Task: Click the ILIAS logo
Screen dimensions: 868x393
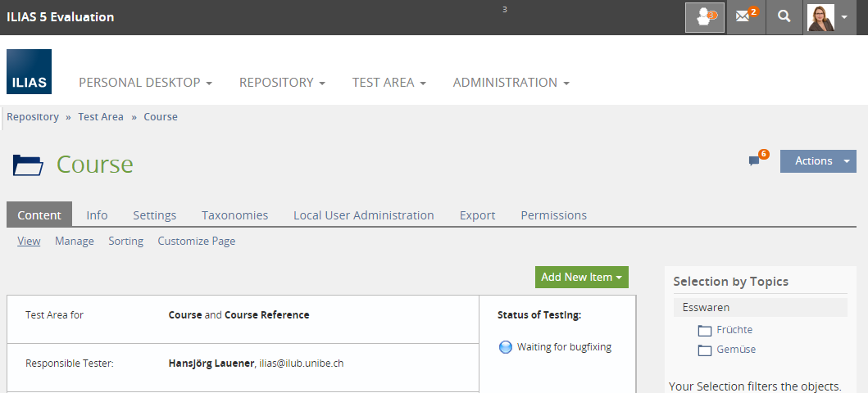Action: pos(29,72)
